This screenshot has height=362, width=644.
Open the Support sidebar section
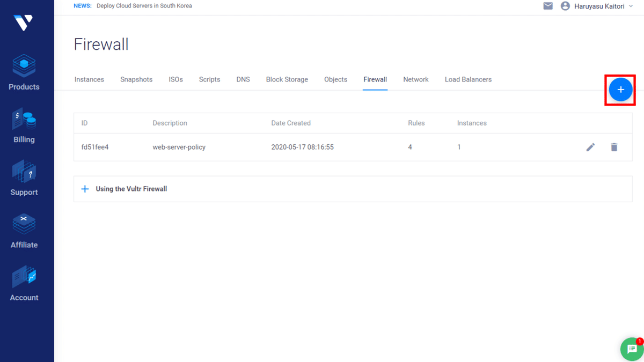(24, 178)
